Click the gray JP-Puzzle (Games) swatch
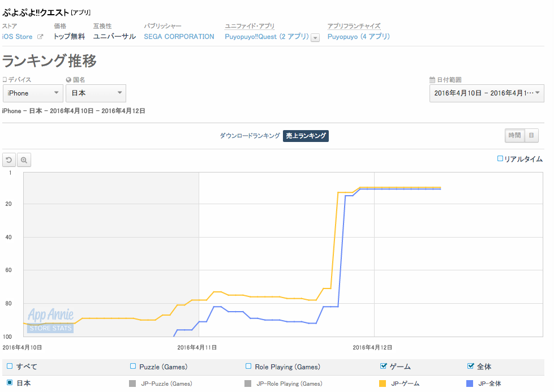Viewport: 554px width, 392px height. (132, 384)
